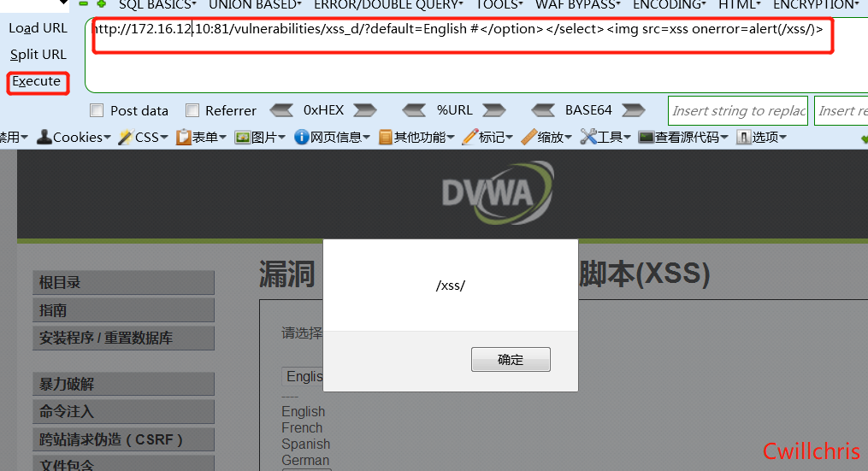This screenshot has width=868, height=471.
Task: Open the HTML menu in HackBar
Action: pyautogui.click(x=740, y=4)
